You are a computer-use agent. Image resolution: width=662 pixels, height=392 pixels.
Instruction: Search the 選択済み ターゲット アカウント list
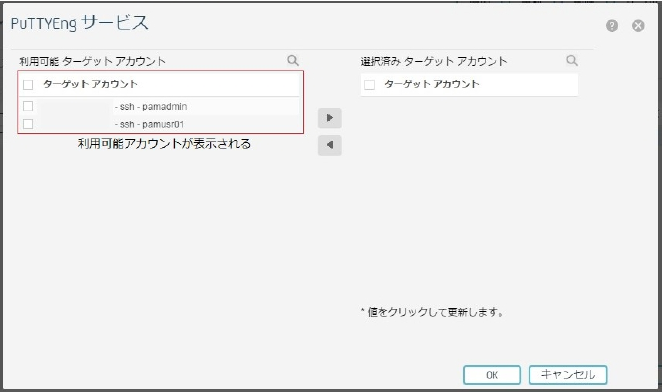tap(572, 60)
